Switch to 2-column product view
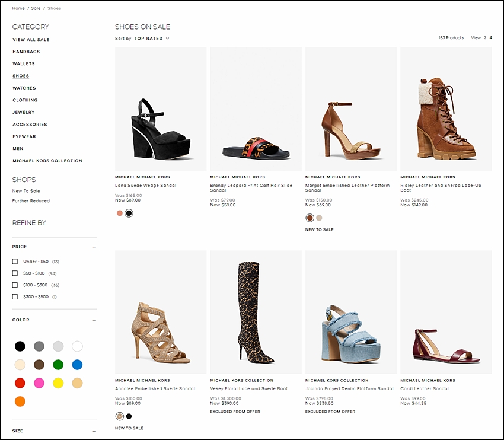The image size is (504, 440). (485, 37)
